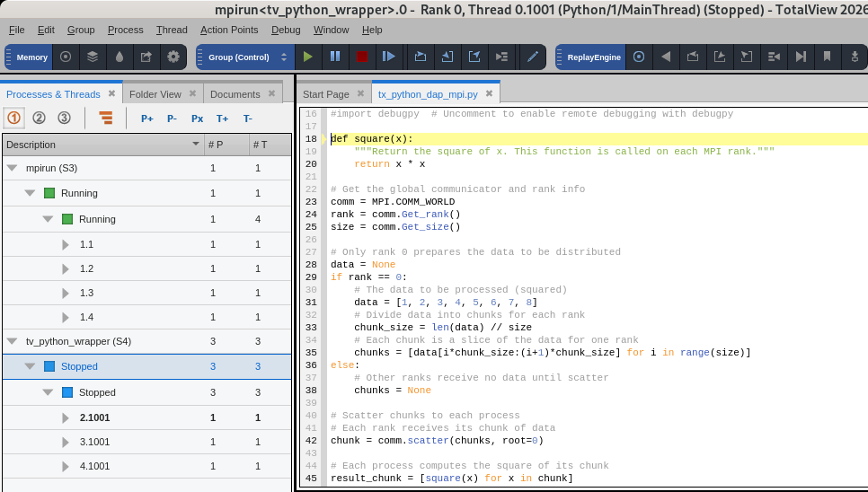Image resolution: width=868 pixels, height=492 pixels.
Task: Click the ReplayEngine bookmark icon
Action: (827, 57)
